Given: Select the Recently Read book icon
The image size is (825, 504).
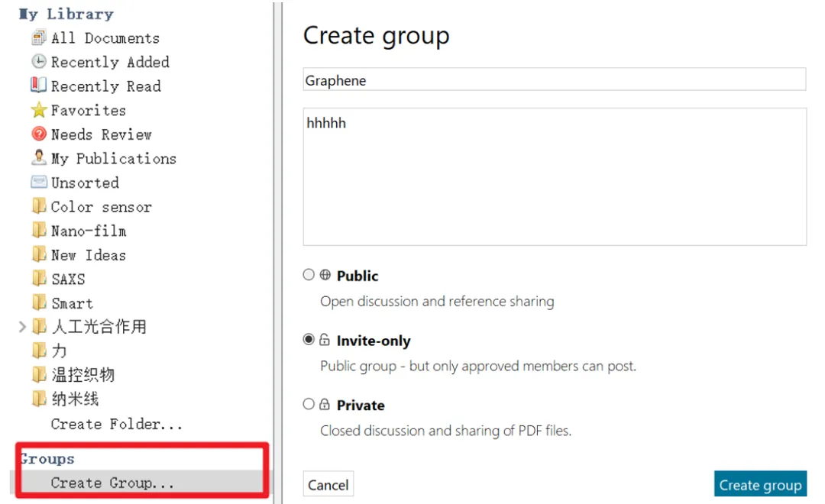Looking at the screenshot, I should (x=39, y=86).
